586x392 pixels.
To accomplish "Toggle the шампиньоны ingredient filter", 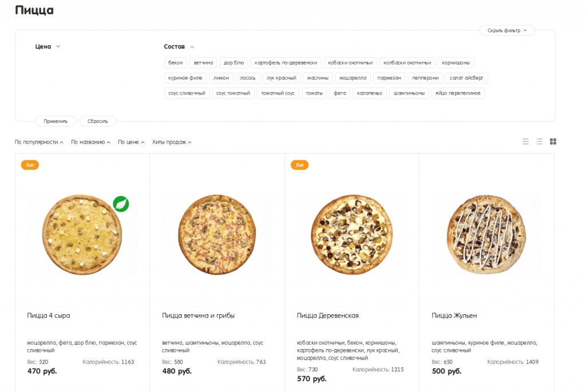I will click(x=409, y=93).
